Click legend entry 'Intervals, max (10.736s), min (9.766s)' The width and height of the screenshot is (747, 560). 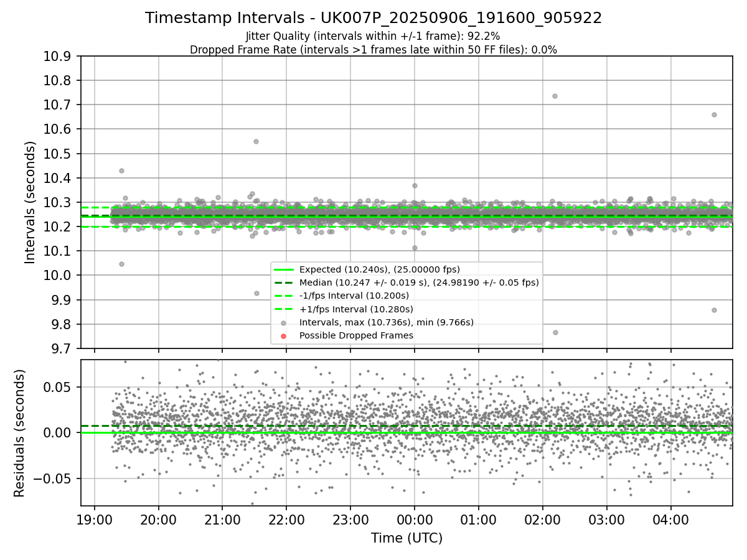click(387, 322)
